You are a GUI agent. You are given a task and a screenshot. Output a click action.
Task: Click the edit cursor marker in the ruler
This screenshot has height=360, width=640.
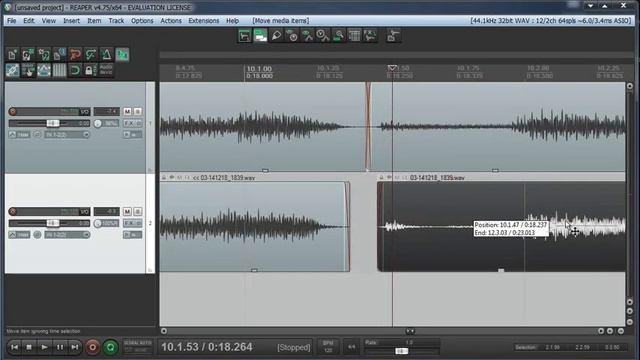tap(392, 68)
